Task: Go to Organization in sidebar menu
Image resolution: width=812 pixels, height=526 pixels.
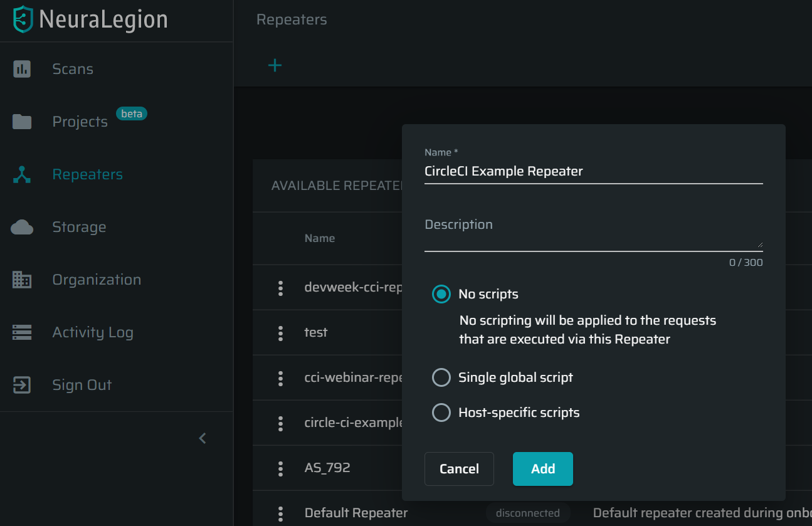Action: point(97,280)
